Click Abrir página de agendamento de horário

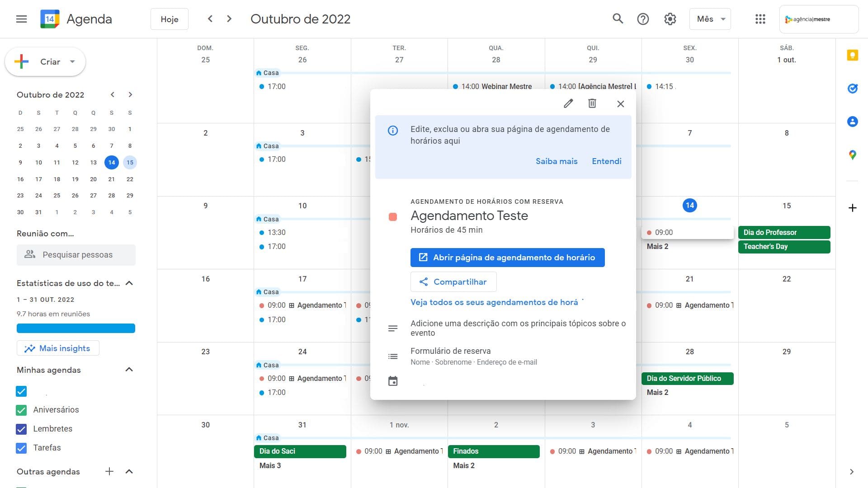[x=507, y=258]
